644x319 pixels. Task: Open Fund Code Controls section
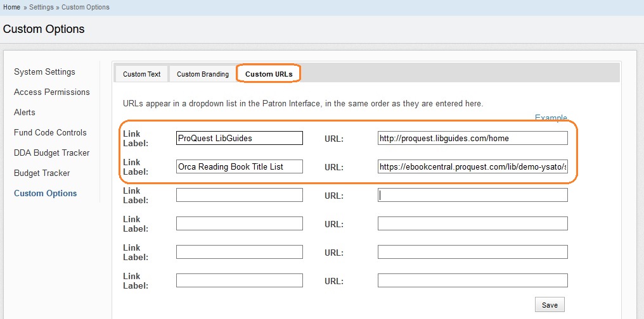click(x=50, y=133)
